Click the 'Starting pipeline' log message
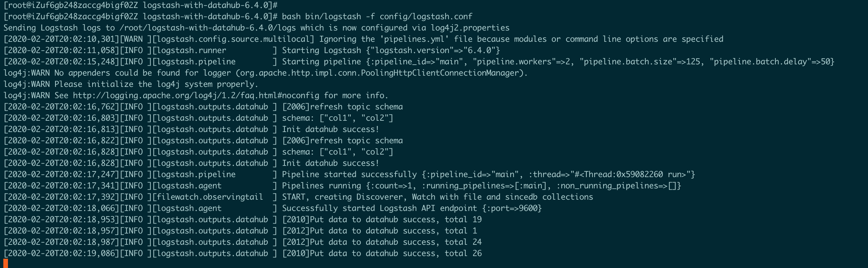Screen dimensions: 868x268 (x=558, y=62)
